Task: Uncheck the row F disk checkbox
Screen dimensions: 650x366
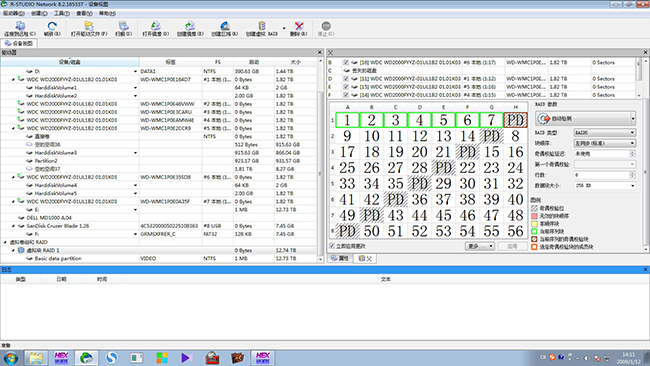Action: (346, 95)
